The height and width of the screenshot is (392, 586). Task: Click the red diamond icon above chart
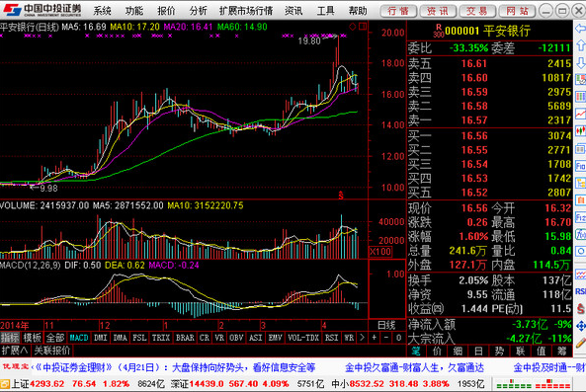point(353,27)
